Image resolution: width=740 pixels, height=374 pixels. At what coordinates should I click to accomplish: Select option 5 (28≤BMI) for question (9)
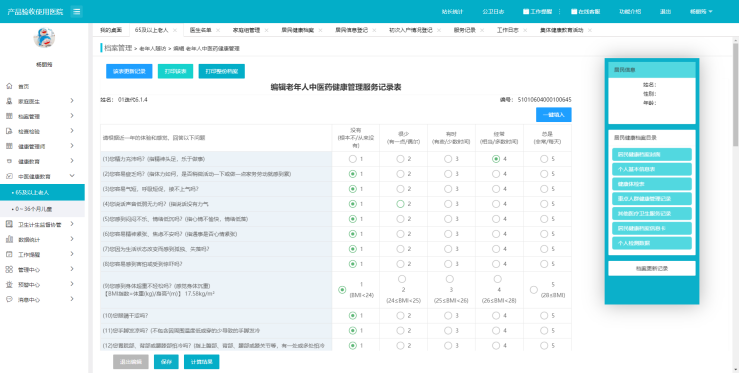534,290
